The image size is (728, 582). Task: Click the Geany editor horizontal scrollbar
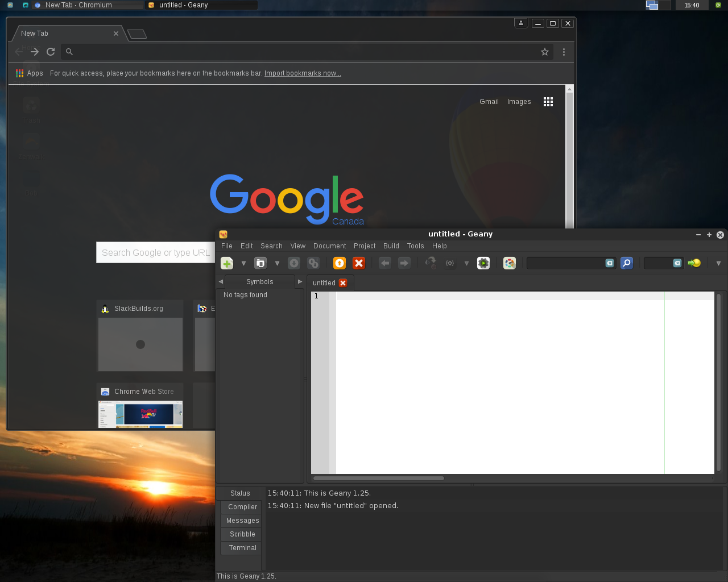tap(379, 479)
